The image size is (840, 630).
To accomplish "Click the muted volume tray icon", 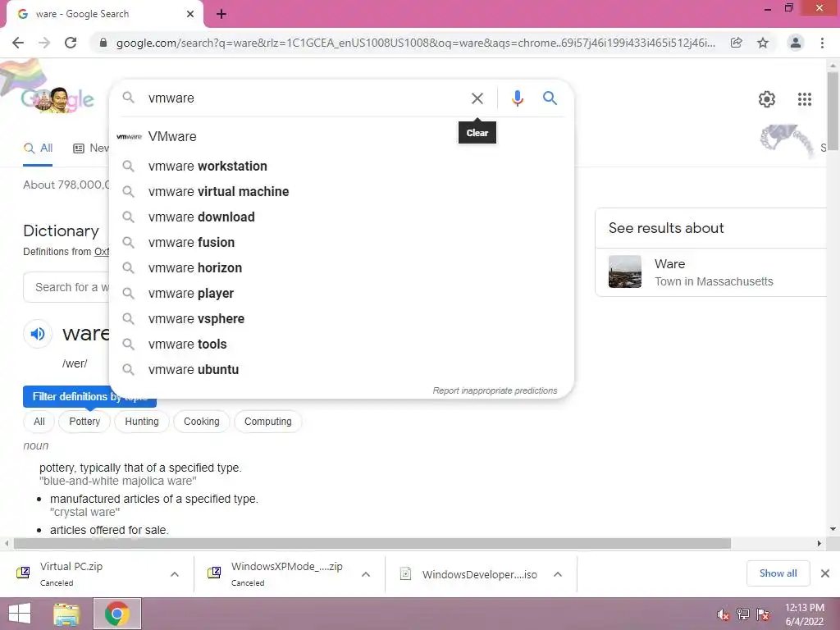I will coord(724,614).
